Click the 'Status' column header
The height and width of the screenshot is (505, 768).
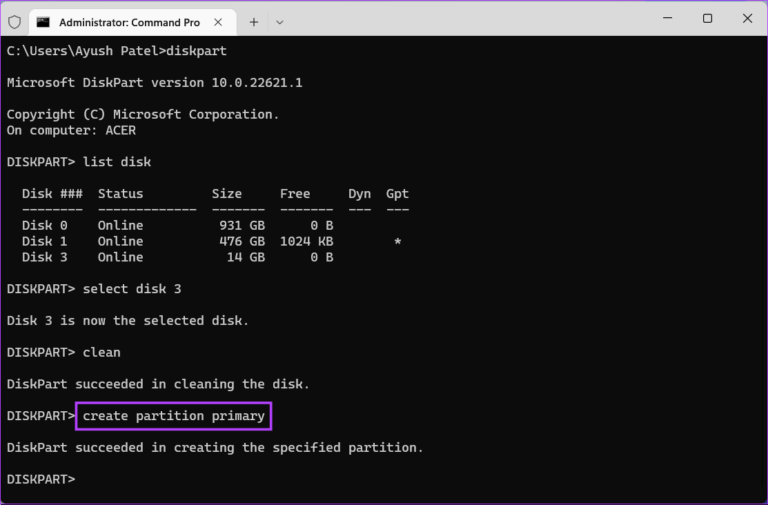120,193
